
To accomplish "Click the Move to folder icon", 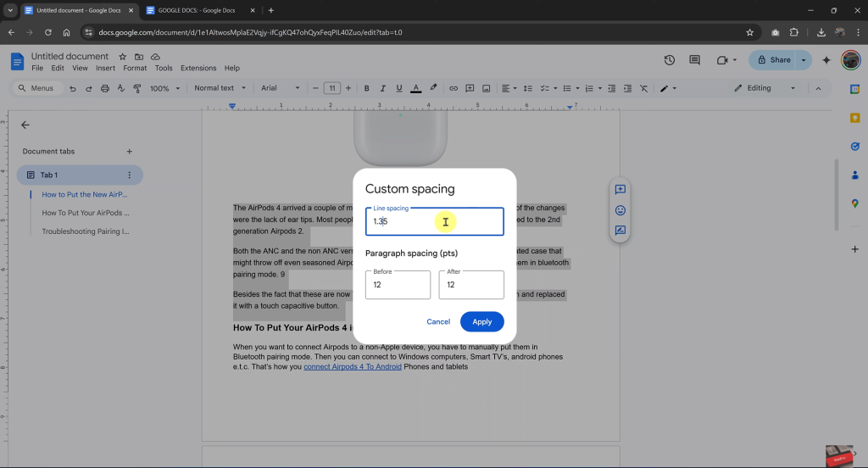I will tap(139, 57).
